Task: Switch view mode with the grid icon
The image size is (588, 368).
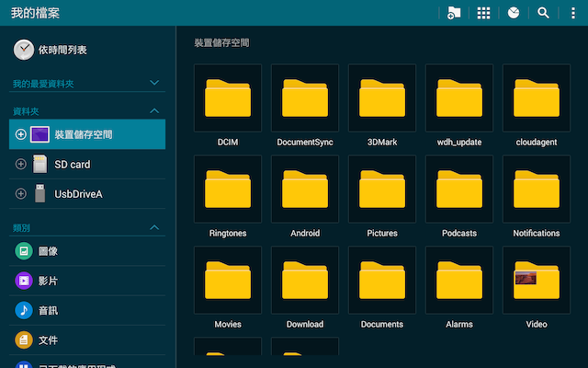Action: click(x=483, y=13)
